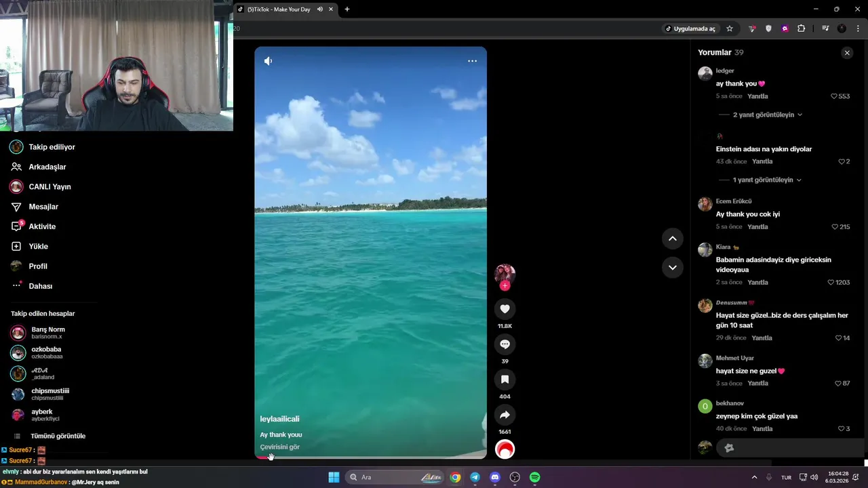The image size is (868, 488).
Task: Reply to ledger's comment via Yanıtla
Action: pos(757,96)
